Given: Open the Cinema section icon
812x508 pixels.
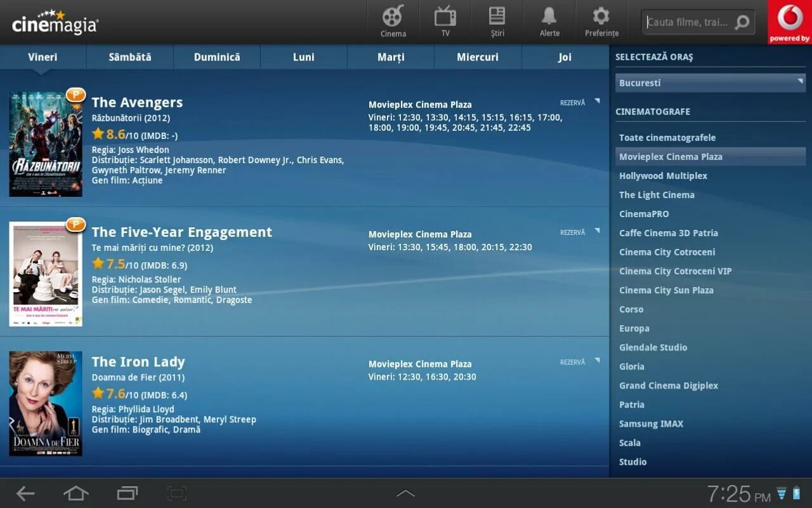Looking at the screenshot, I should pos(393,22).
